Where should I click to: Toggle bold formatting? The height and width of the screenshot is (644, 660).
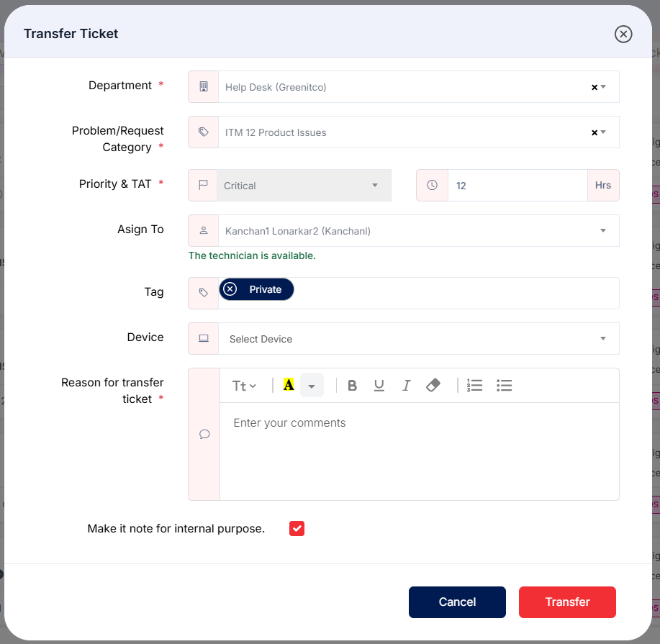pos(352,386)
